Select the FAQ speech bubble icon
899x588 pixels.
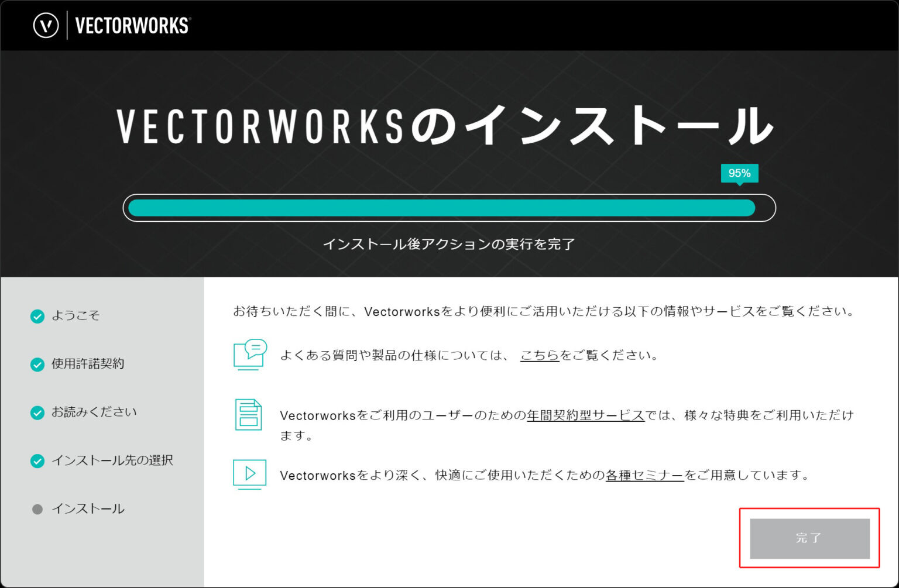point(249,353)
